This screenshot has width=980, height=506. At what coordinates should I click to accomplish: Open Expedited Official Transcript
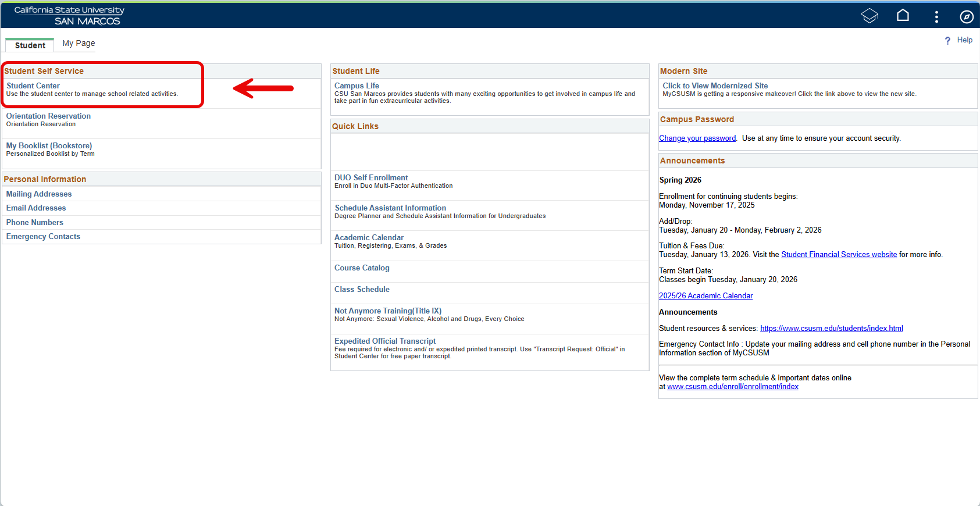coord(385,341)
